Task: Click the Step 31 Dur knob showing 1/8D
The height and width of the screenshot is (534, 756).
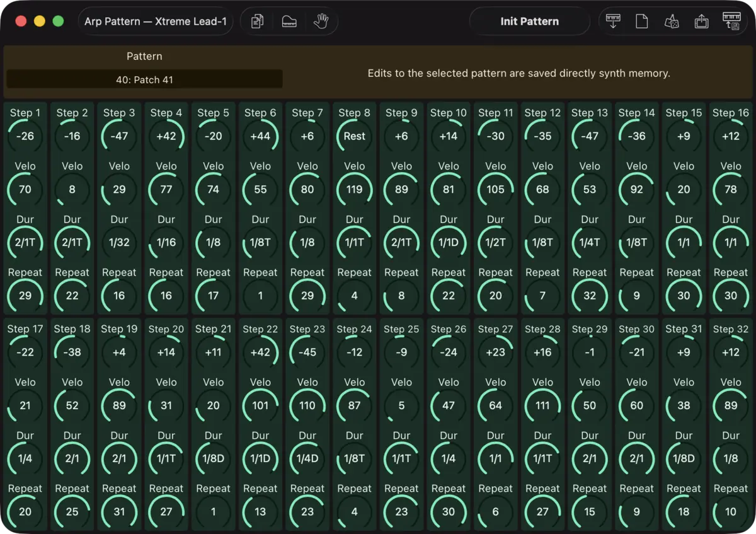Action: (x=684, y=459)
